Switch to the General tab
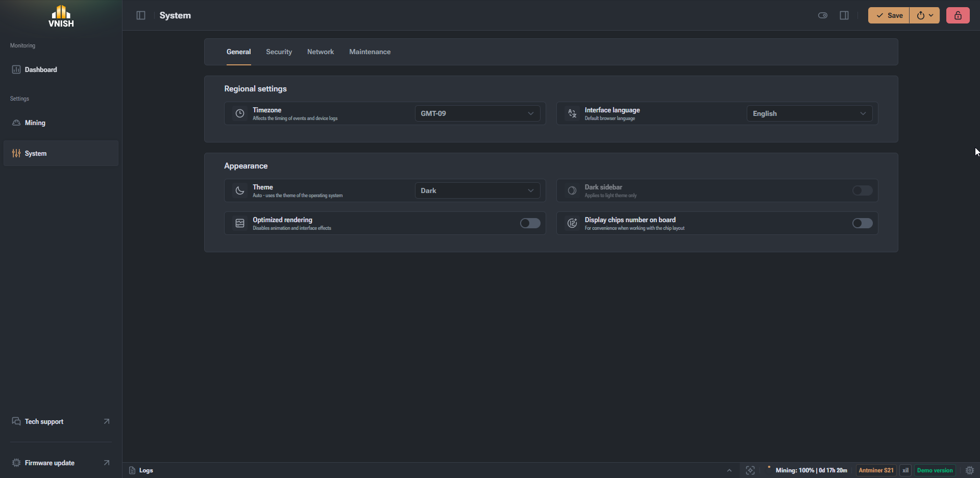980x478 pixels. pos(238,52)
